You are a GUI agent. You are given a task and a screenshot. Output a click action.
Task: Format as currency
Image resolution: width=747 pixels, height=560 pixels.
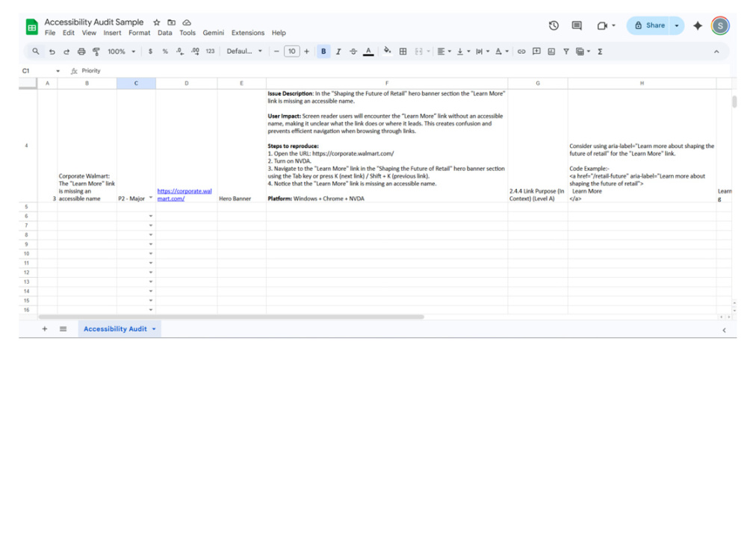151,52
